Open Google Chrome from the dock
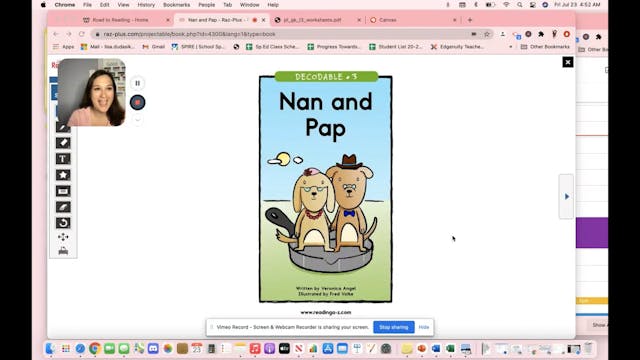Image resolution: width=640 pixels, height=360 pixels. [95, 349]
